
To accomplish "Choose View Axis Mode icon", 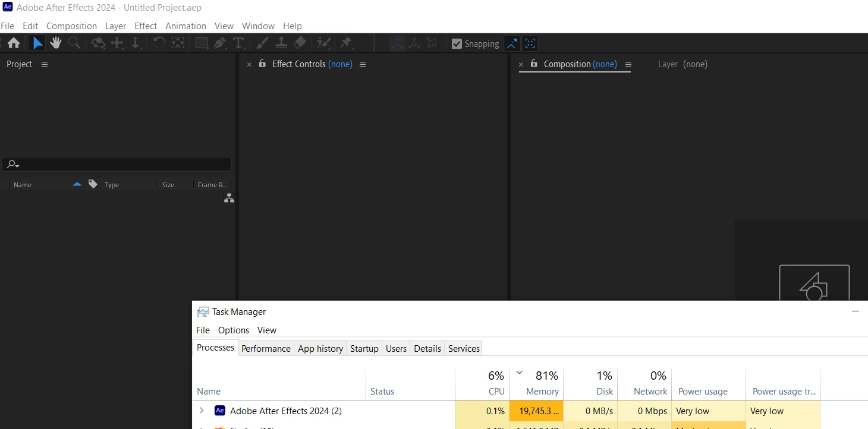I will (432, 43).
